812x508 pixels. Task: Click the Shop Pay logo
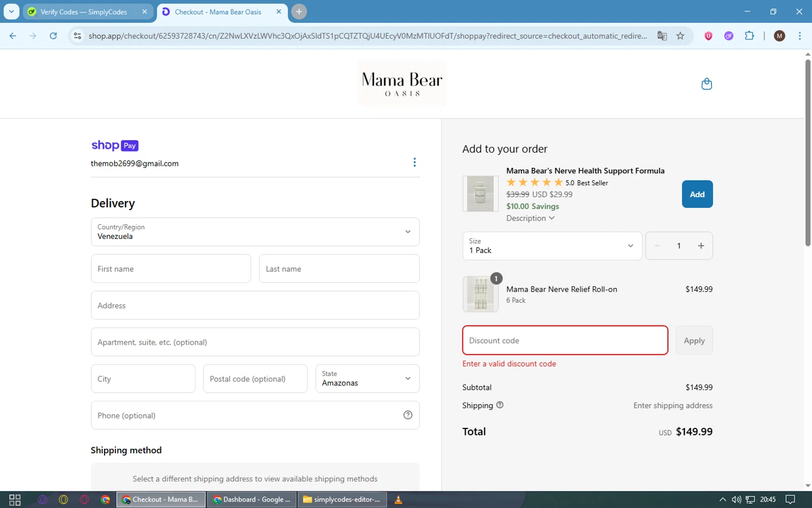coord(115,145)
